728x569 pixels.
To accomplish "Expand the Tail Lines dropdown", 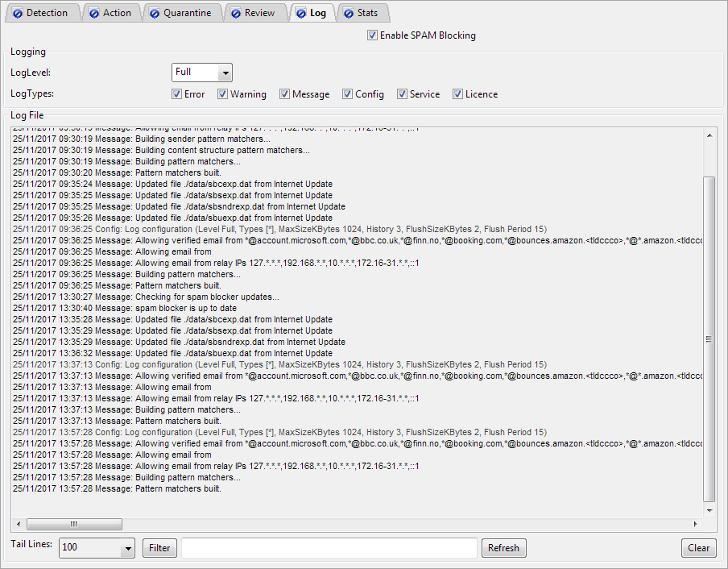I will pos(127,549).
